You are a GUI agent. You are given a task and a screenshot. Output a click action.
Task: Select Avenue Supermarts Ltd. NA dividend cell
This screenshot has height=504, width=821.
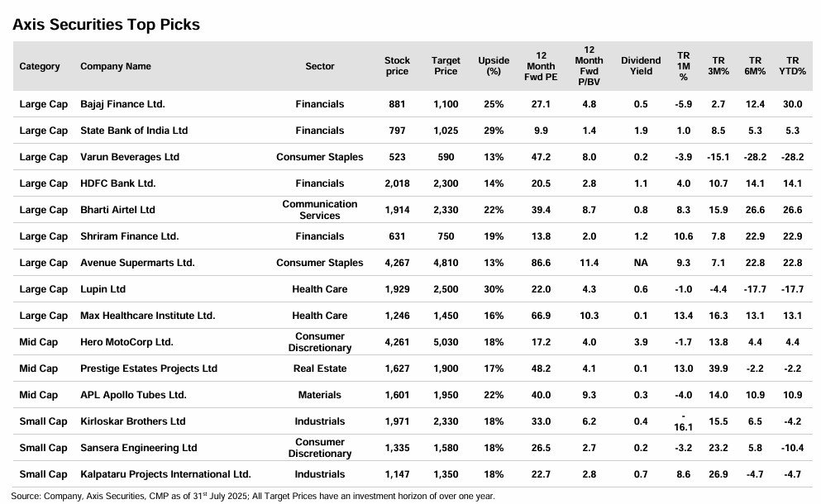(641, 263)
